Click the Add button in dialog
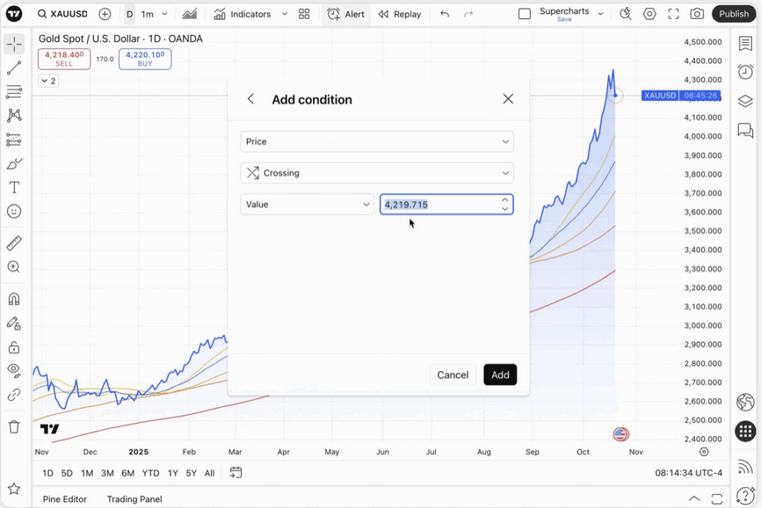 pos(500,375)
